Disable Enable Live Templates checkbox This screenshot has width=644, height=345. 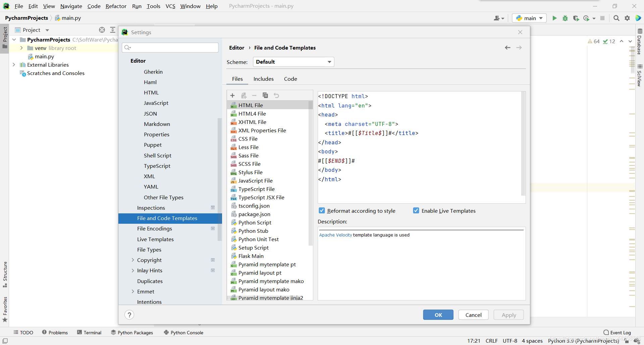click(416, 211)
